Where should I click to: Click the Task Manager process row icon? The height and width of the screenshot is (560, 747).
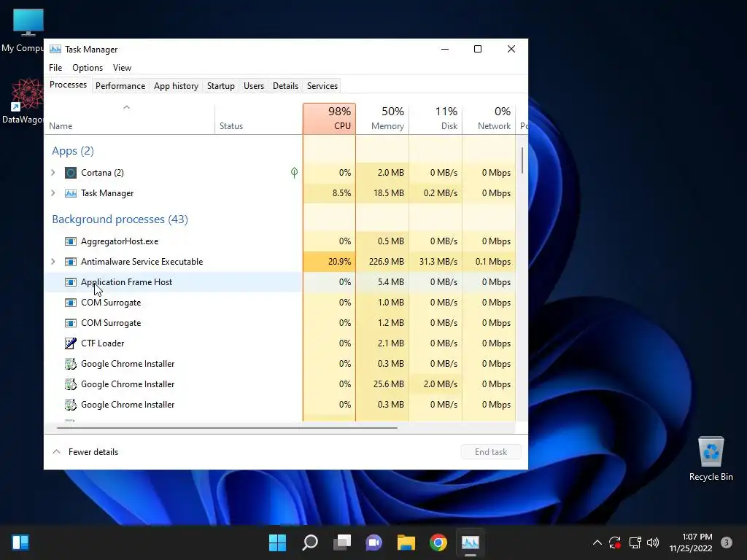point(71,193)
